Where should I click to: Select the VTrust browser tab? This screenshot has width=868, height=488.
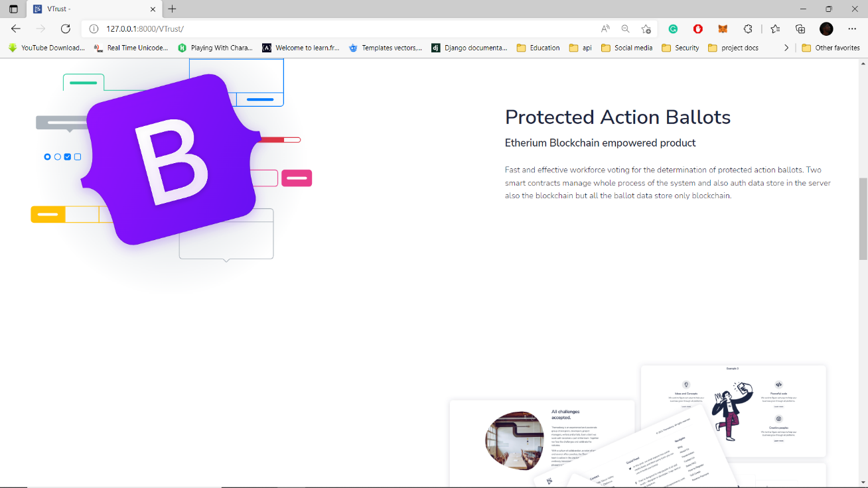coord(96,9)
